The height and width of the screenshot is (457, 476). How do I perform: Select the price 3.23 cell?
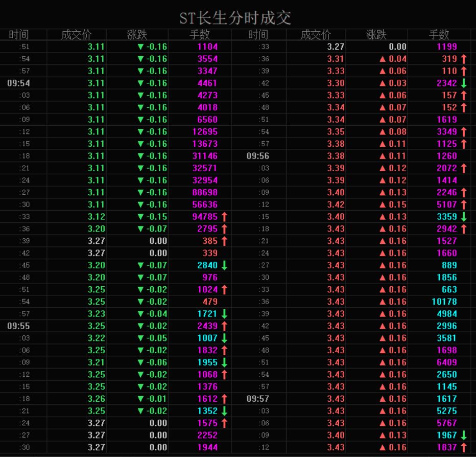(x=96, y=313)
